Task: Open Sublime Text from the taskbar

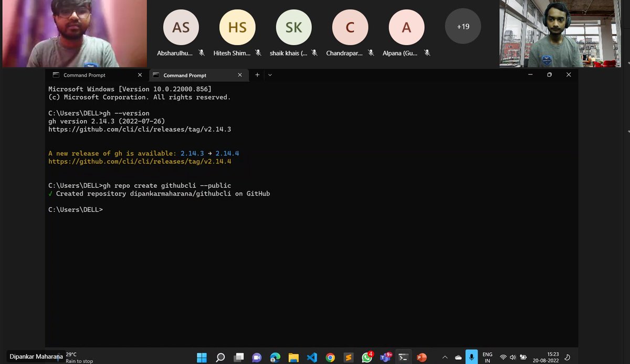Action: click(349, 357)
